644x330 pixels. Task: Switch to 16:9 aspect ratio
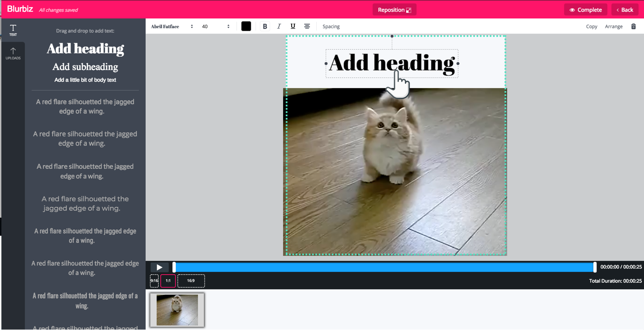[x=191, y=281]
